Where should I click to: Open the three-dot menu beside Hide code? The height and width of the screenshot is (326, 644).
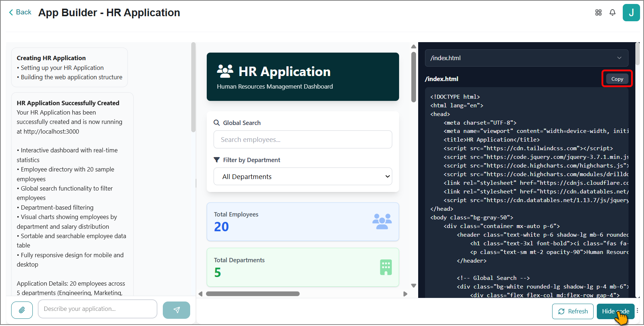point(637,311)
